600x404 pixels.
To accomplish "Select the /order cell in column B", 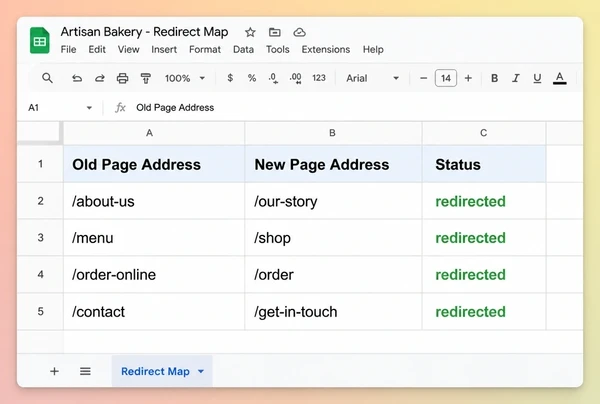I will click(x=333, y=274).
